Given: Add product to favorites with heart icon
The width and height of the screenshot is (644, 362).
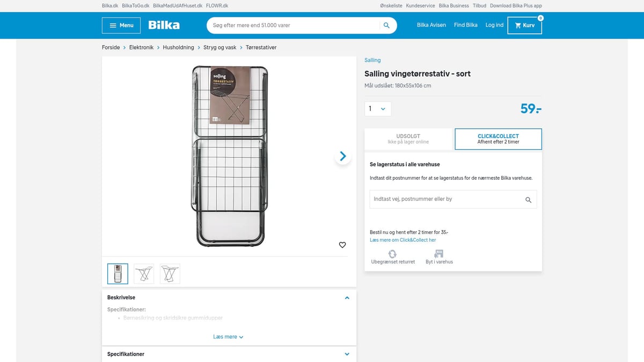Looking at the screenshot, I should point(342,245).
